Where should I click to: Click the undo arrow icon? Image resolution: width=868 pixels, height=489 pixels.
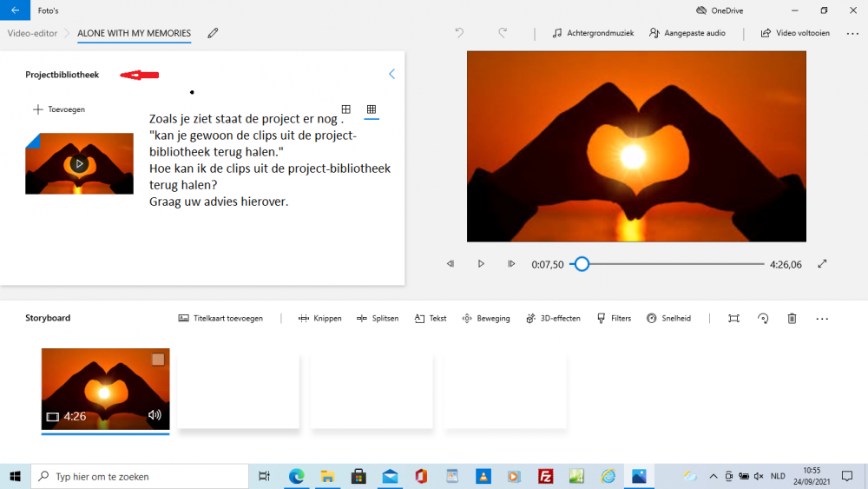pos(459,33)
